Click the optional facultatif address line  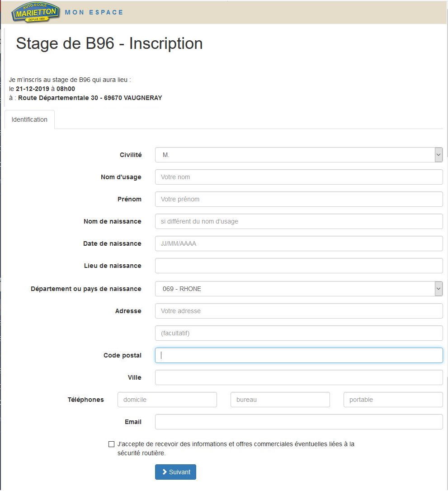point(298,333)
